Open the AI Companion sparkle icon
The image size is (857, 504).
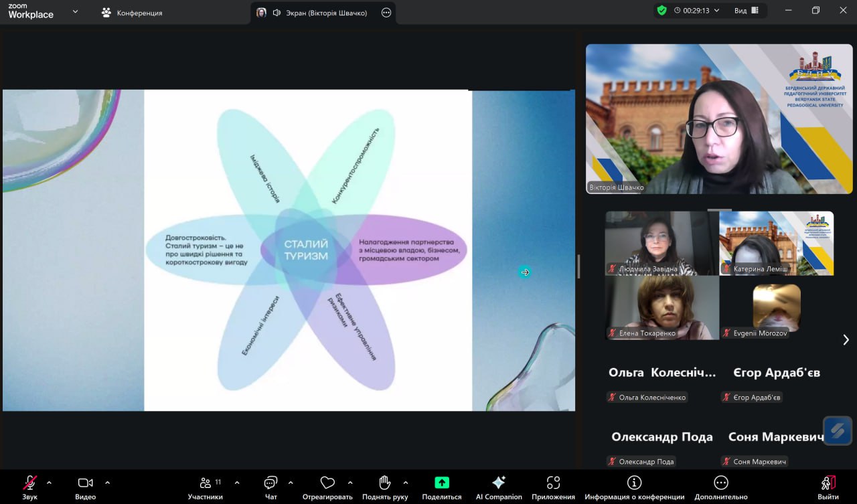[498, 483]
